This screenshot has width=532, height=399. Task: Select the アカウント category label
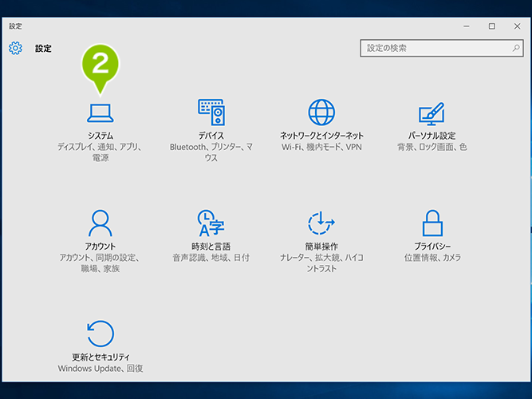pos(100,247)
